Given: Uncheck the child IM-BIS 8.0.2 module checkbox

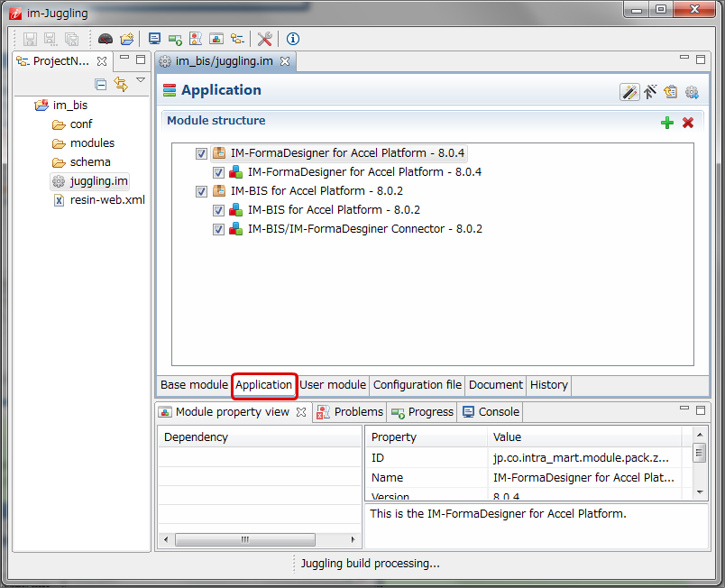Looking at the screenshot, I should [x=218, y=210].
